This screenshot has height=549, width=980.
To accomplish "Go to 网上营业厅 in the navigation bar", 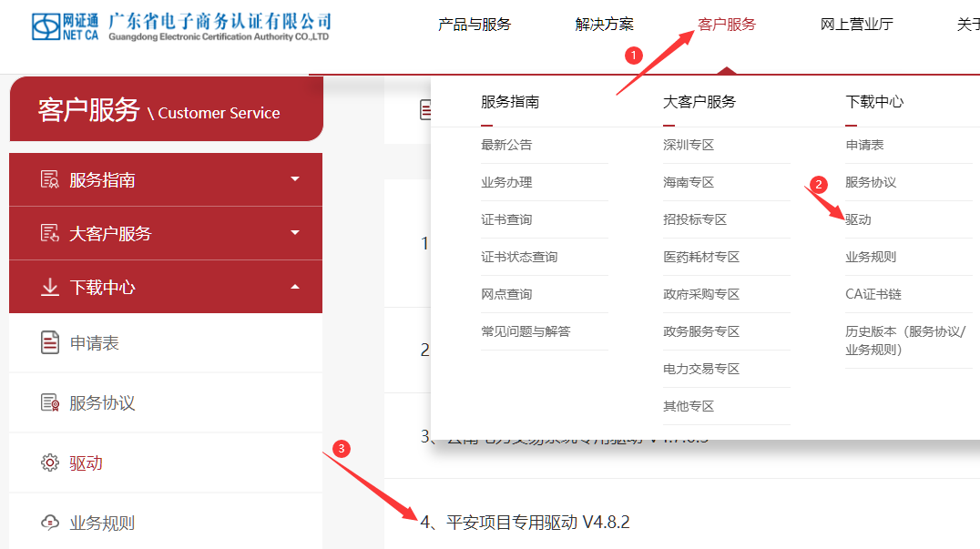I will (856, 25).
